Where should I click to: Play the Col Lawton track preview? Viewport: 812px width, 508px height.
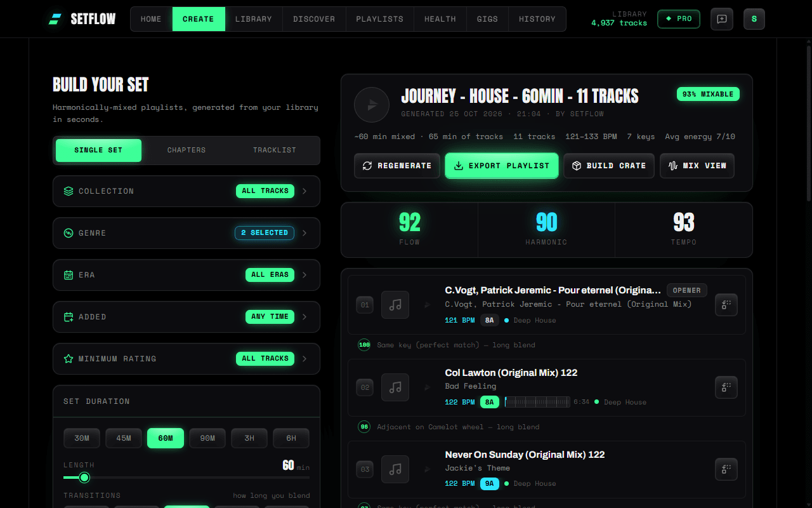point(428,387)
